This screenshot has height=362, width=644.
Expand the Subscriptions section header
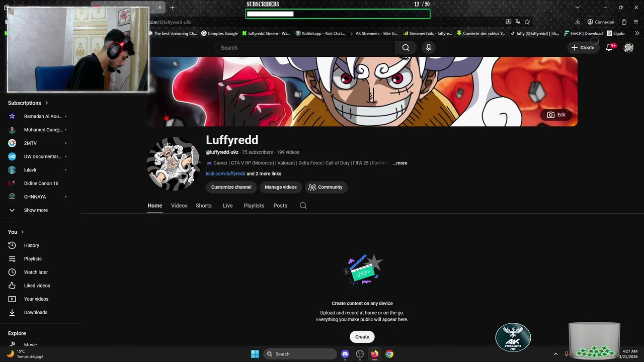[x=28, y=103]
